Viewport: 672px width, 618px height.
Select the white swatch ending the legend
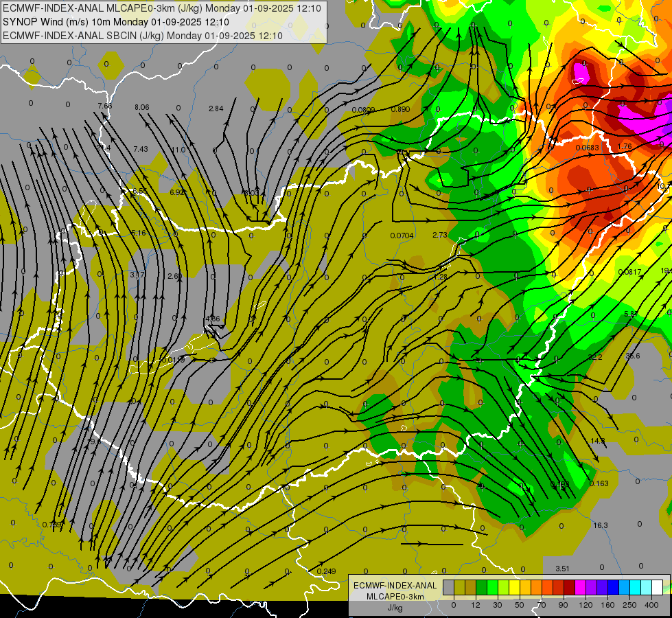tap(658, 588)
